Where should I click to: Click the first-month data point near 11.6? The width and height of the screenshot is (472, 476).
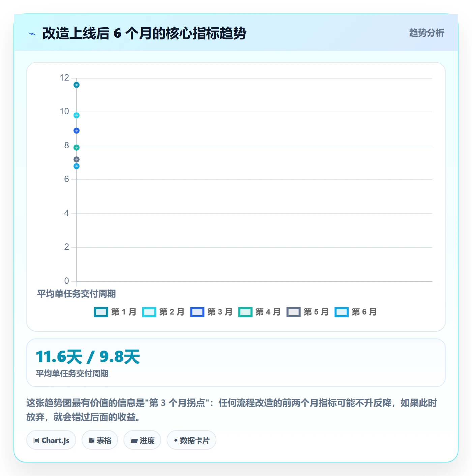(77, 85)
